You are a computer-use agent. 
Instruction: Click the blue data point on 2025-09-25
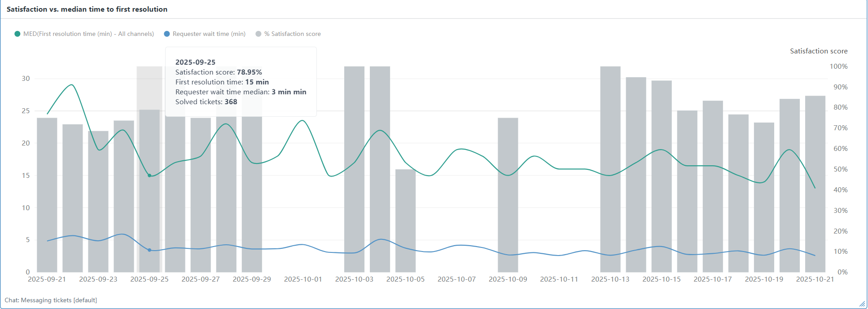click(149, 250)
